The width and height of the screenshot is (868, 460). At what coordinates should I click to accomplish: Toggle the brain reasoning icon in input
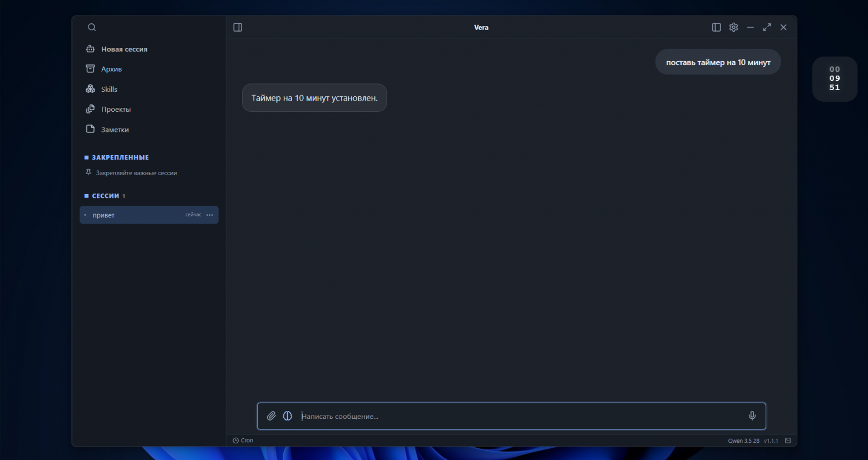288,416
